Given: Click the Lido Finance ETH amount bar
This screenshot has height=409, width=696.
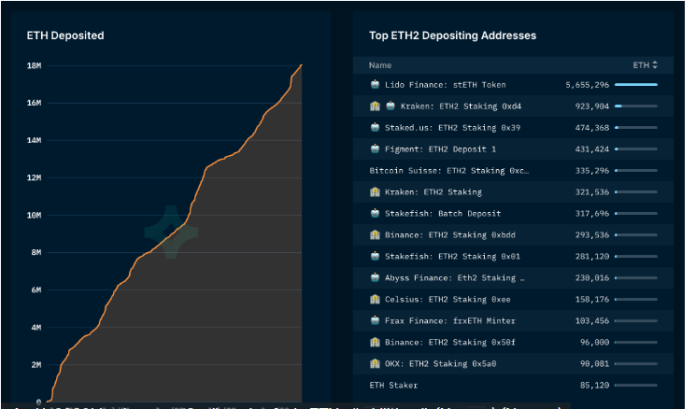Looking at the screenshot, I should pos(636,85).
